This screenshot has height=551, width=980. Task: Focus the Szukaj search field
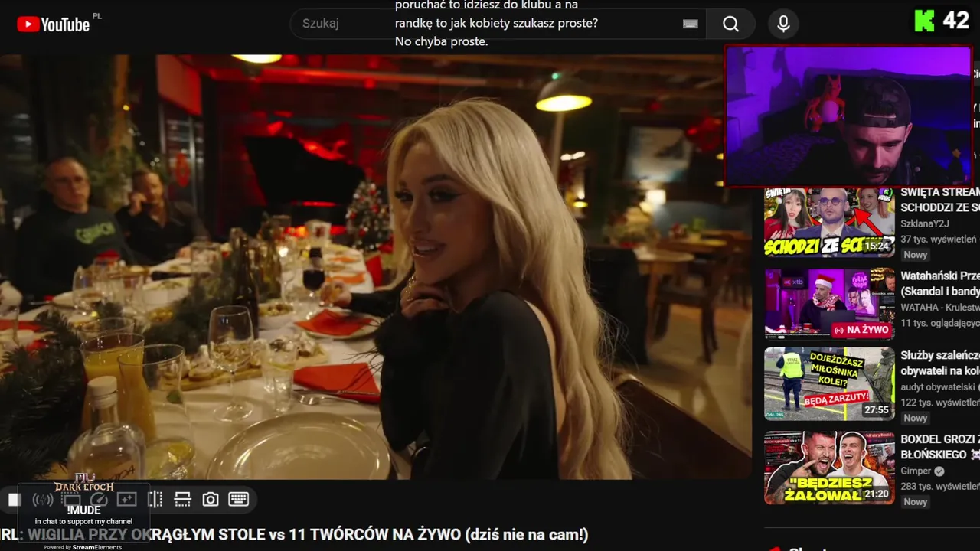(490, 24)
